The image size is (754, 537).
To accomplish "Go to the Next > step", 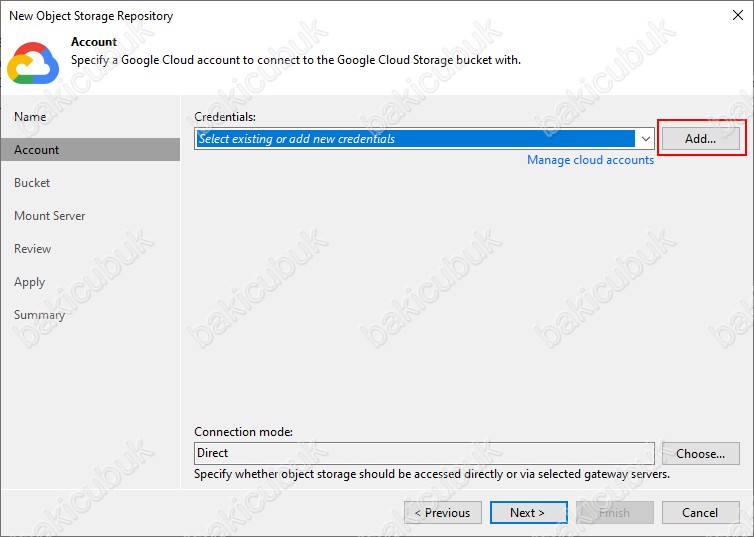I will pyautogui.click(x=528, y=512).
